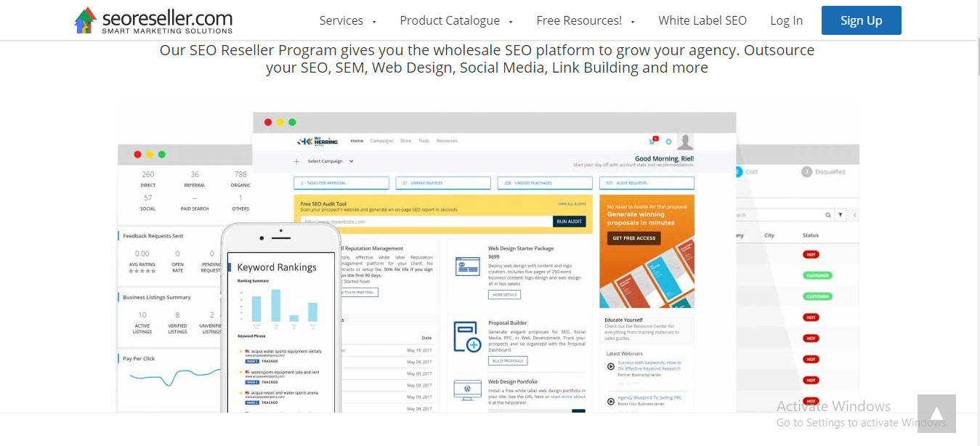
Task: Click the website URL input in audit tool
Action: pyautogui.click(x=426, y=222)
